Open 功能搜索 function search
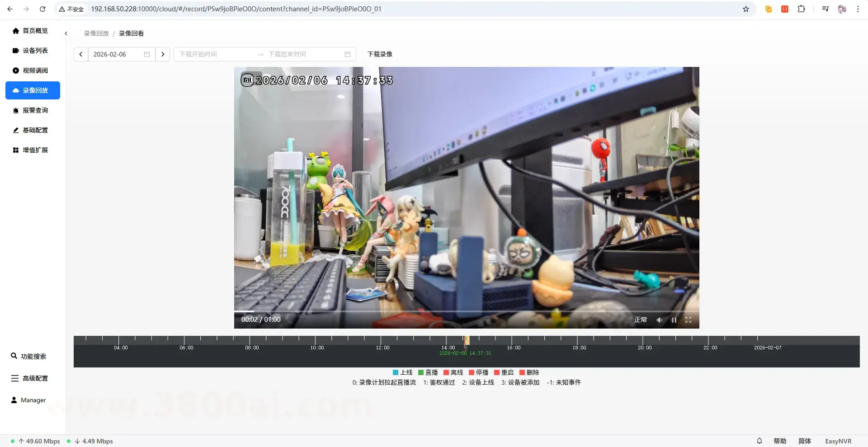The height and width of the screenshot is (447, 868). click(x=33, y=357)
